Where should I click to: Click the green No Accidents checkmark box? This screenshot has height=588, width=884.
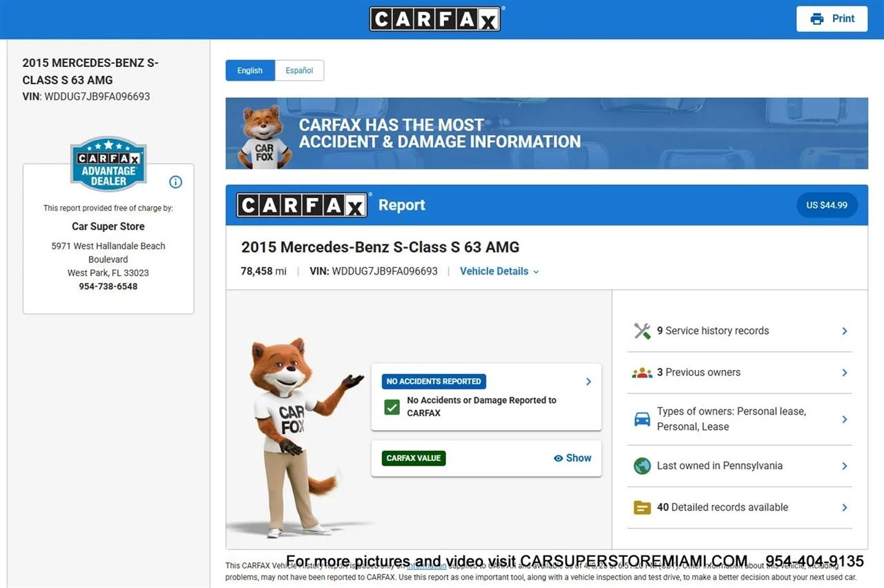[x=392, y=406]
